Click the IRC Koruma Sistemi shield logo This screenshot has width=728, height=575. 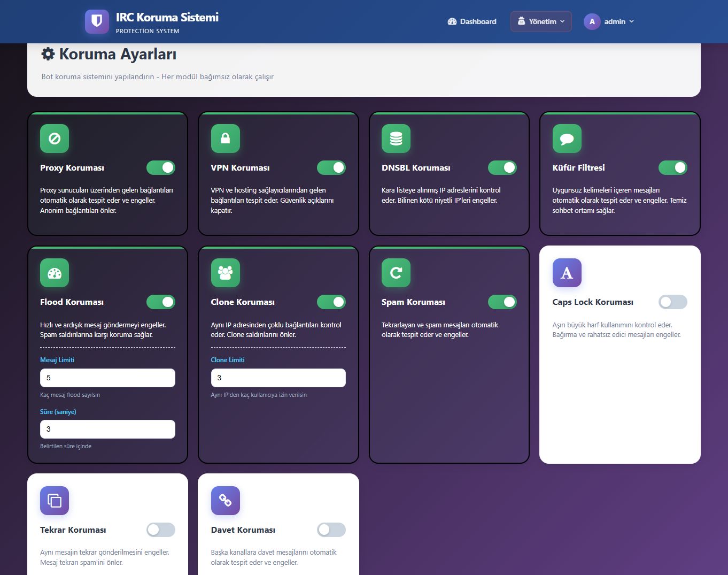[x=97, y=21]
